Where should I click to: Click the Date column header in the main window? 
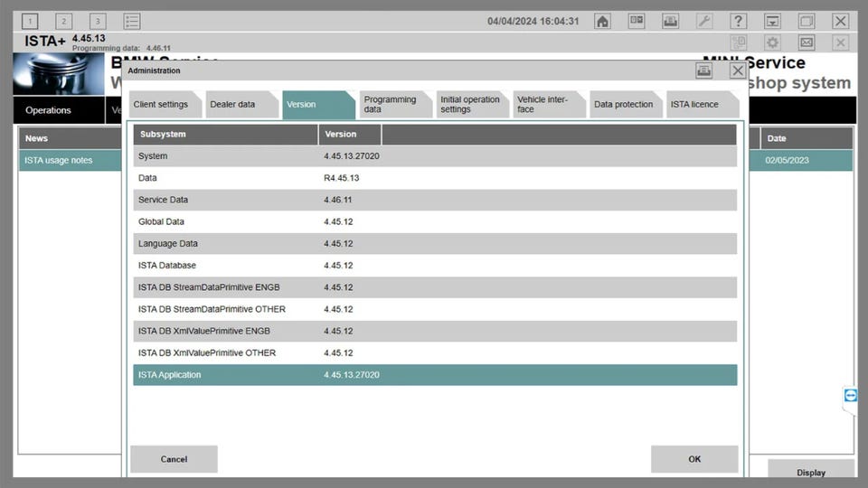coord(807,138)
